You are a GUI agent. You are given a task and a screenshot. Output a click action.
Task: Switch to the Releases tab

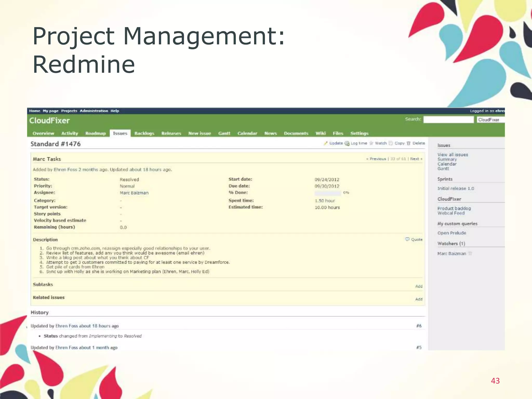(171, 133)
